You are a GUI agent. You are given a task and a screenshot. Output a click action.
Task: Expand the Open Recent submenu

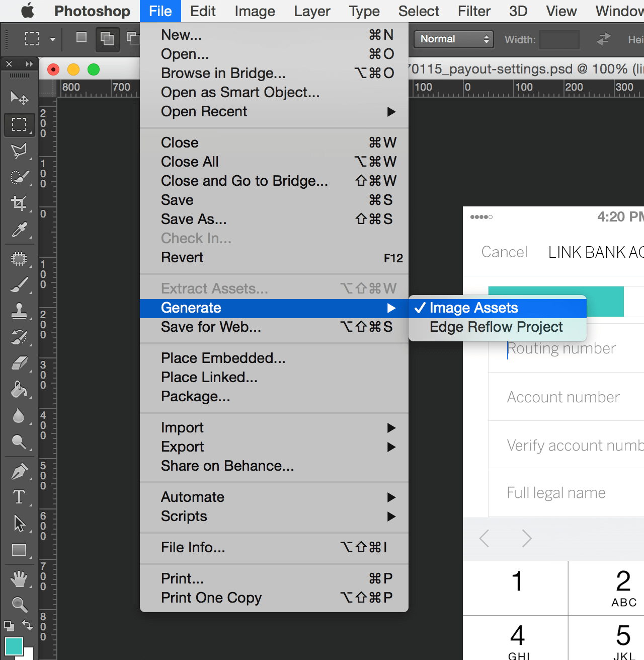[274, 111]
